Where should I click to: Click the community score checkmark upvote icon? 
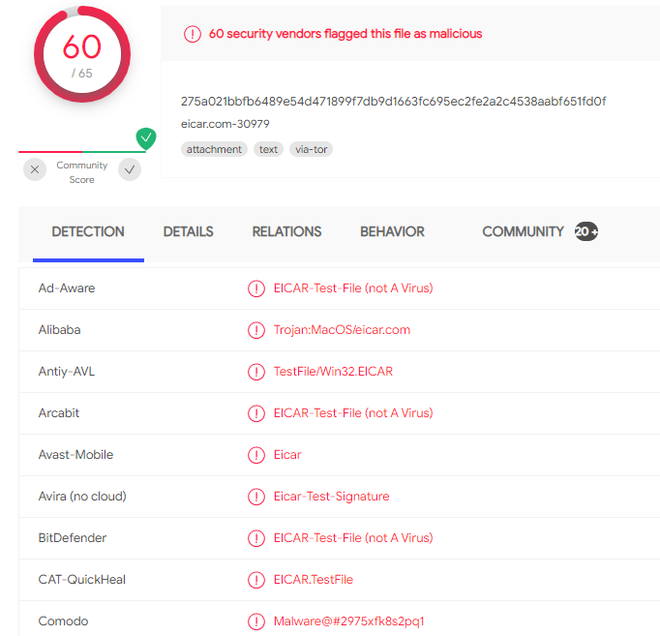coord(129,170)
